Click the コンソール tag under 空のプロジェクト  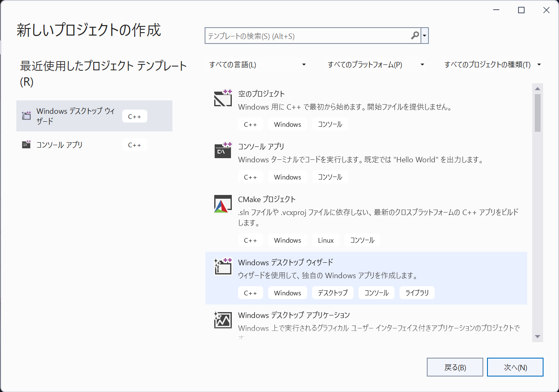pyautogui.click(x=330, y=124)
